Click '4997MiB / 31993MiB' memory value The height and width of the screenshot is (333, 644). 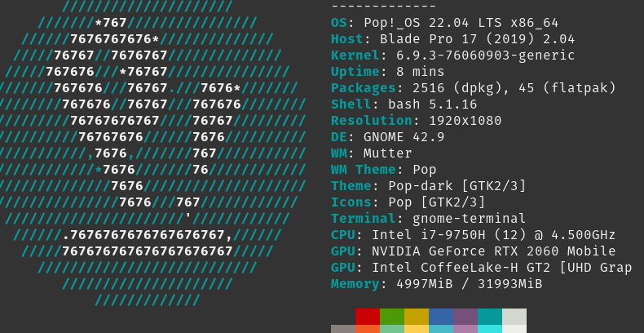[470, 284]
